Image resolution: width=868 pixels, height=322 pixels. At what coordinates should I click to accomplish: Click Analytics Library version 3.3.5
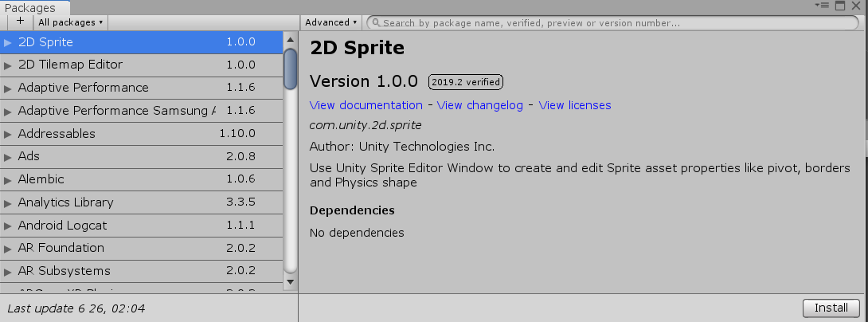pyautogui.click(x=240, y=202)
